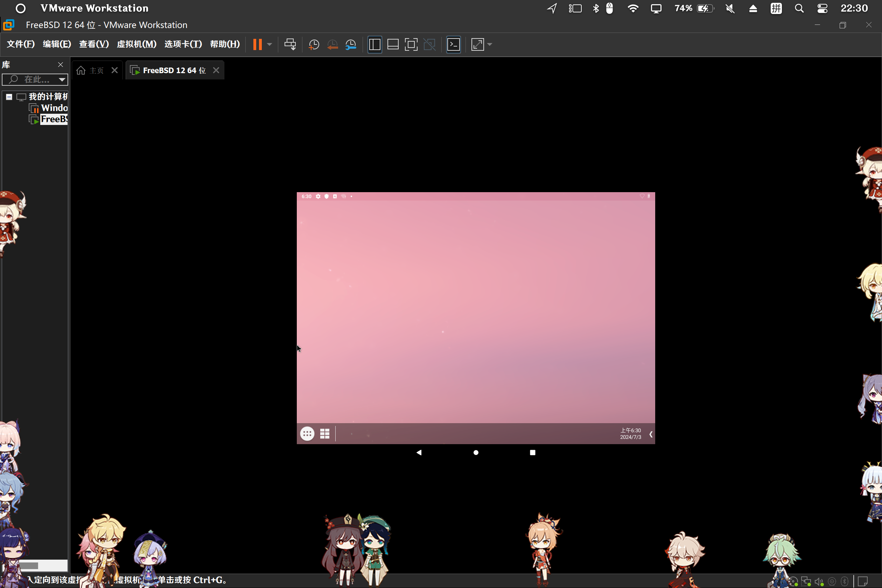Enter full screen mode via toolbar icon
The width and height of the screenshot is (882, 588).
click(x=411, y=45)
